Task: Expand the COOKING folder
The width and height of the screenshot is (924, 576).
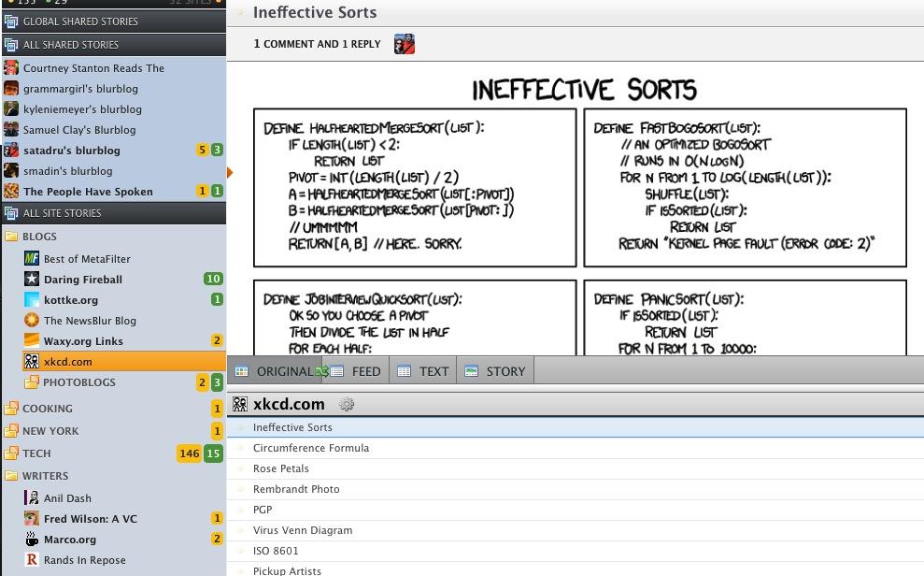Action: tap(11, 409)
